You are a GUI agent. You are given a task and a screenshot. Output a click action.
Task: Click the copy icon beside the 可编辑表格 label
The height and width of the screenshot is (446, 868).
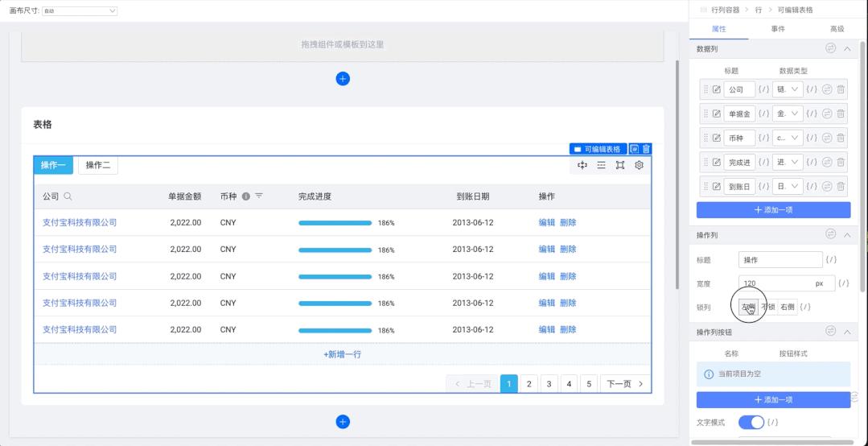point(634,149)
